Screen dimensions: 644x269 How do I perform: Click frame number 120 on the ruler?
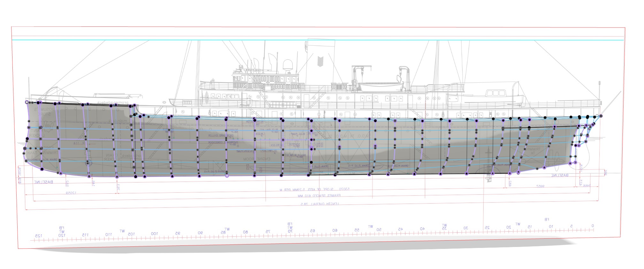click(62, 235)
